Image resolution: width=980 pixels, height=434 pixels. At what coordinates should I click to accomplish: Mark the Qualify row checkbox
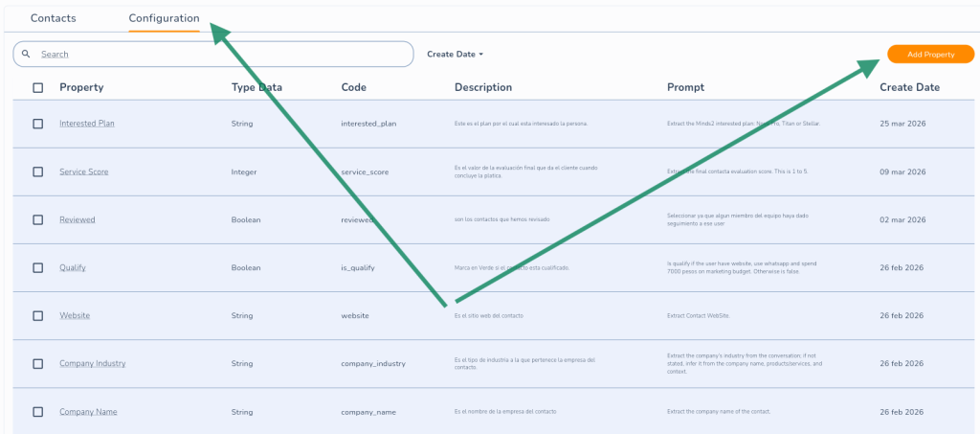click(x=38, y=267)
